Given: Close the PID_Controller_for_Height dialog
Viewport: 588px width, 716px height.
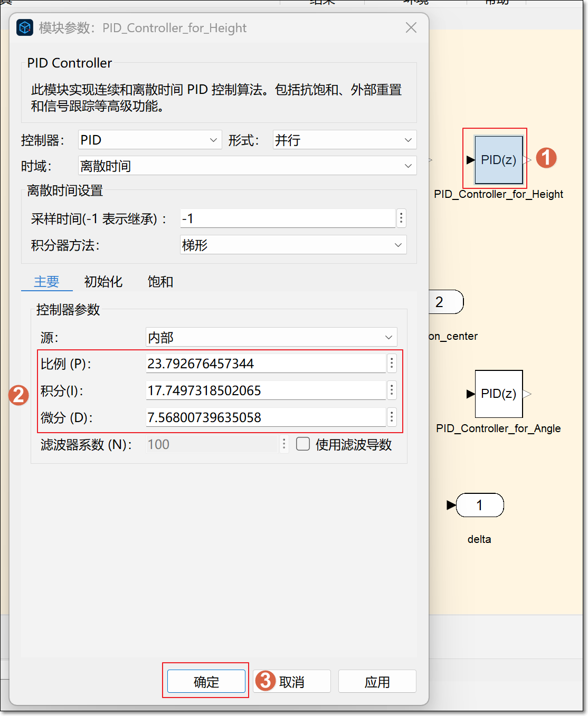Looking at the screenshot, I should click(x=411, y=27).
